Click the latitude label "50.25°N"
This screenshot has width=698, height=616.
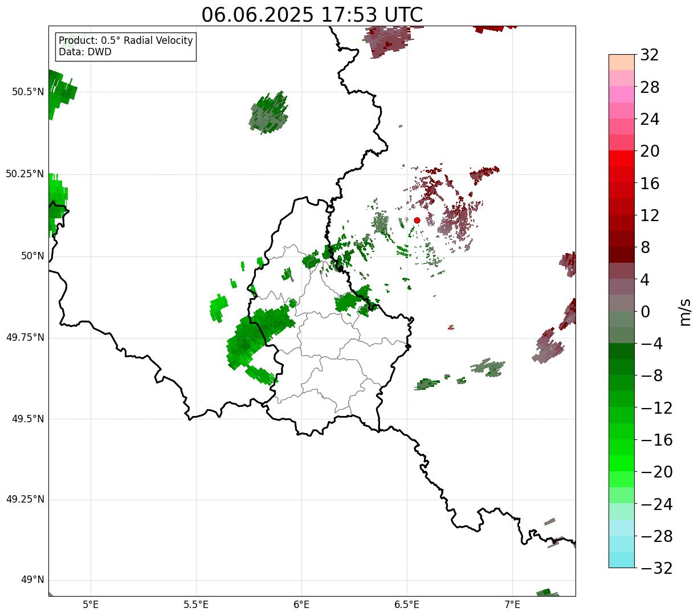(x=25, y=174)
